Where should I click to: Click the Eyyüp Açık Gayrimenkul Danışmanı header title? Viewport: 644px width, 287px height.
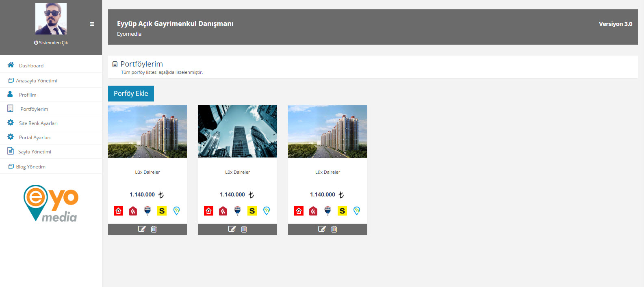[x=175, y=24]
